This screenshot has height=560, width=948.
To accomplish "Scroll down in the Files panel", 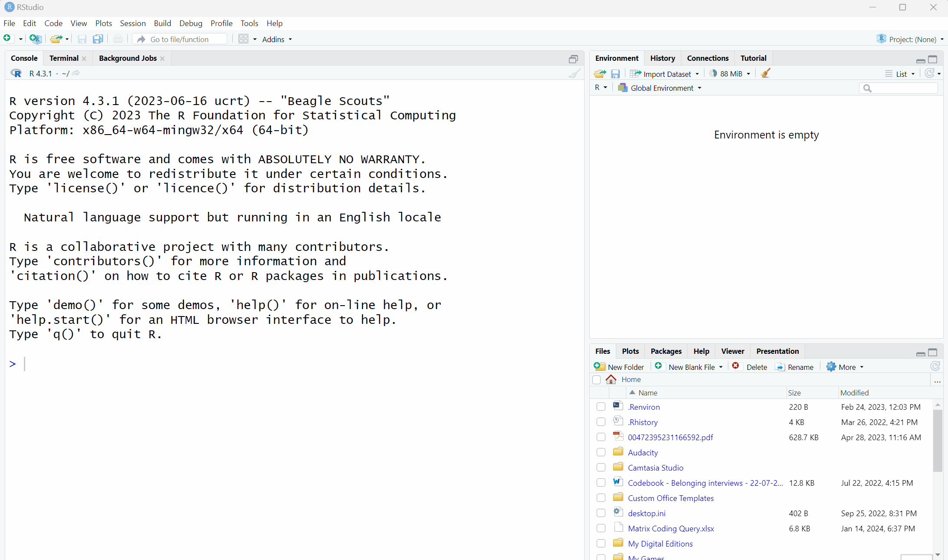I will click(939, 555).
